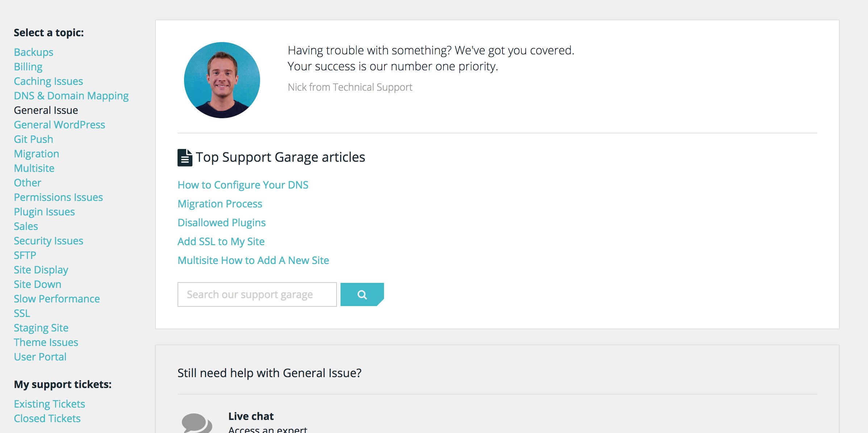Open Multisite How to Add A New Site
Image resolution: width=868 pixels, height=433 pixels.
click(x=253, y=260)
